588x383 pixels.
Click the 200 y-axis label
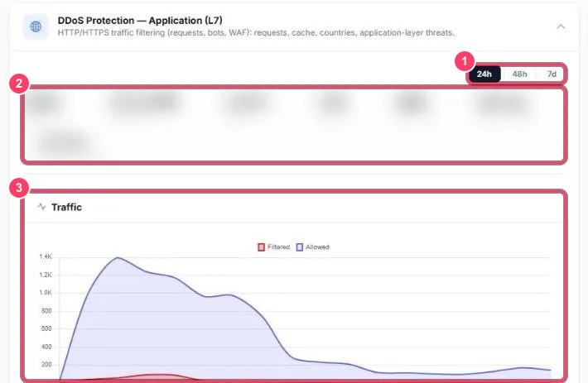(46, 365)
